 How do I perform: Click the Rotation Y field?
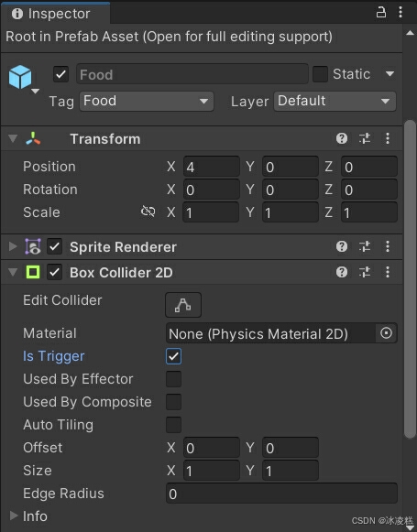pos(291,190)
